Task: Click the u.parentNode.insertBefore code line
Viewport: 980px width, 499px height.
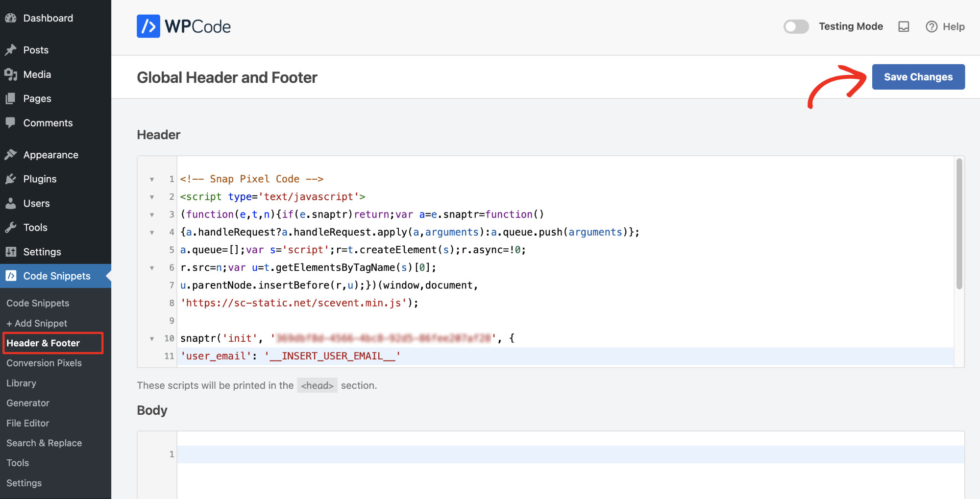Action: tap(329, 285)
